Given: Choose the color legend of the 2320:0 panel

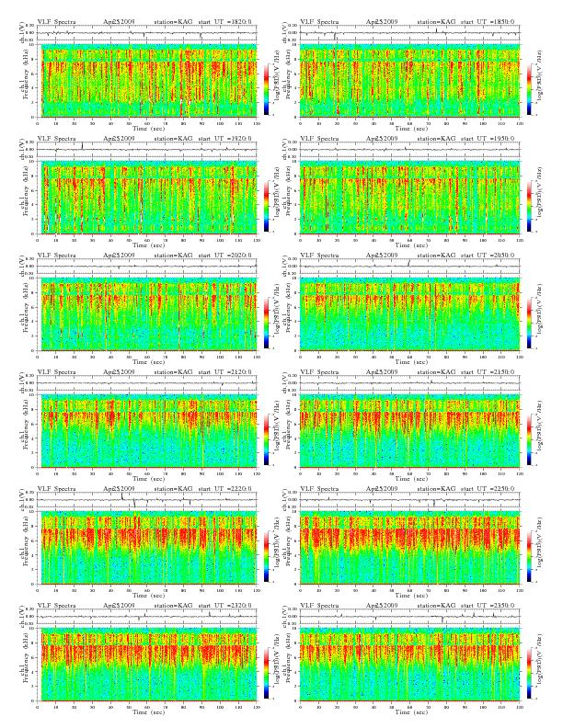Looking at the screenshot, I should [266, 673].
